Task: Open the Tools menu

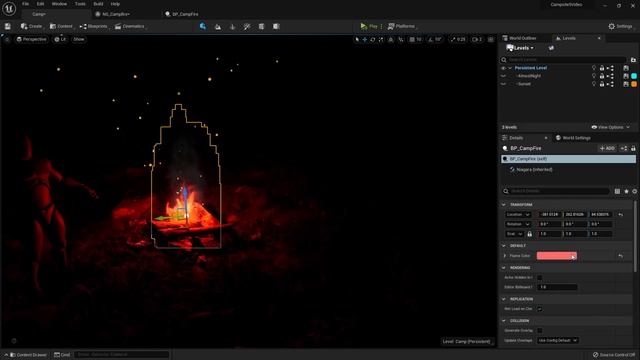Action: click(80, 4)
